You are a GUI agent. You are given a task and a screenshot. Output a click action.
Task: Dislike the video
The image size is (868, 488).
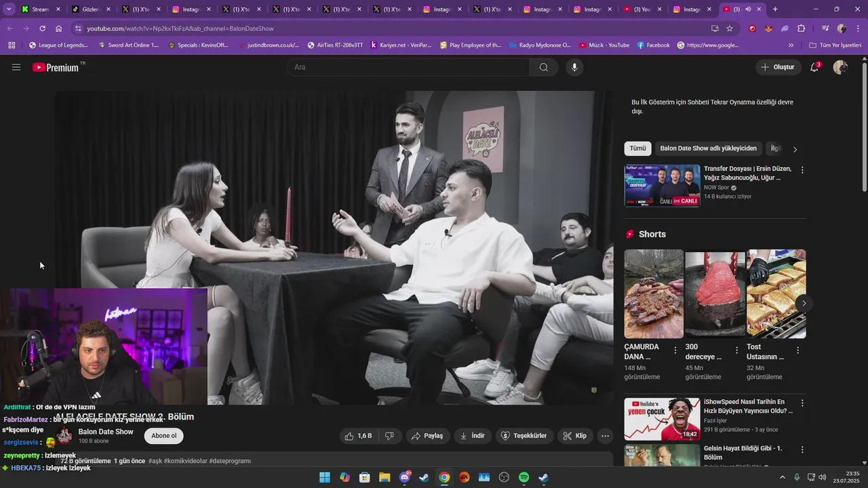pyautogui.click(x=390, y=436)
